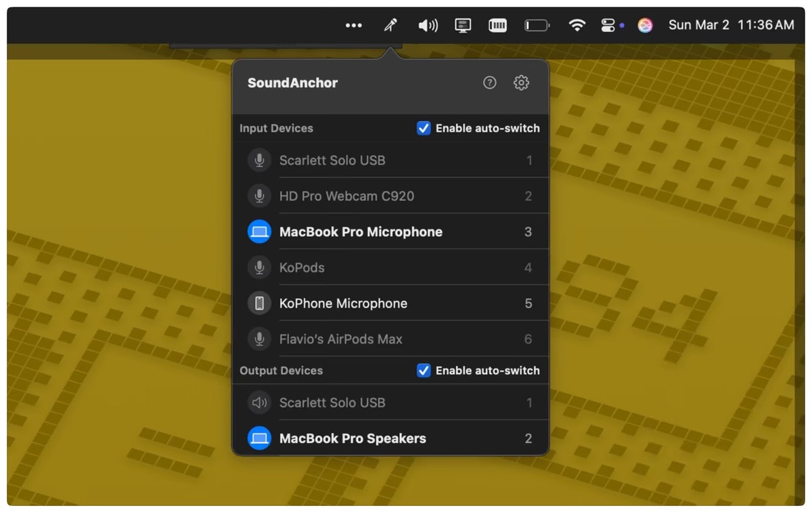The height and width of the screenshot is (512, 812).
Task: Open the Wi-Fi menu bar icon
Action: pos(577,25)
